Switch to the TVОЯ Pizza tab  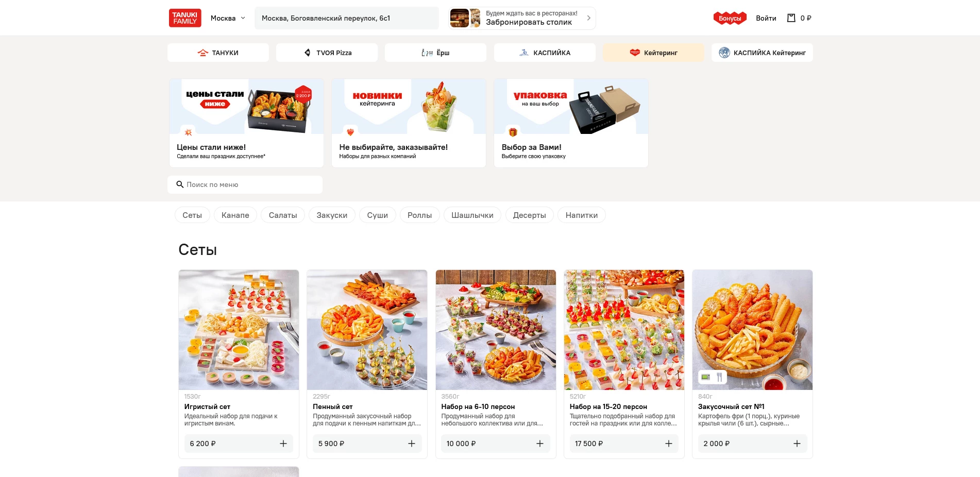(x=327, y=53)
